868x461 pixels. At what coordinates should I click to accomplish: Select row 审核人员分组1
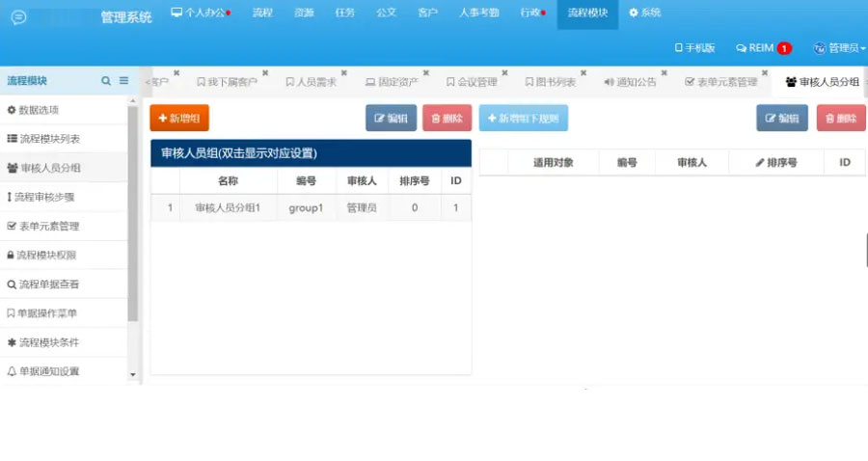tap(312, 208)
